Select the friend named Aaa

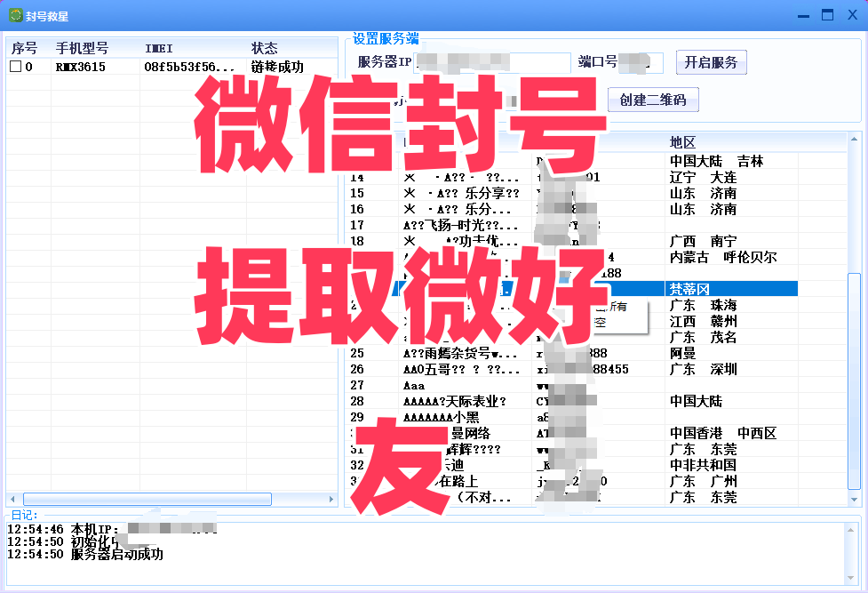414,385
